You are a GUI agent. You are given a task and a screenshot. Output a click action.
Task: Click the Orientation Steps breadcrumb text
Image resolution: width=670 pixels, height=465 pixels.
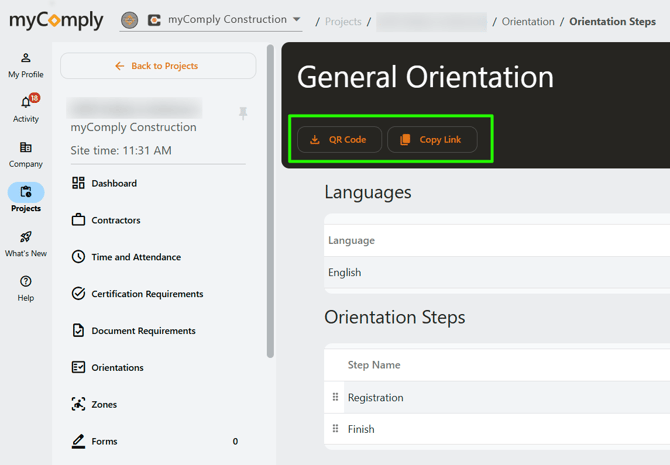(x=612, y=21)
